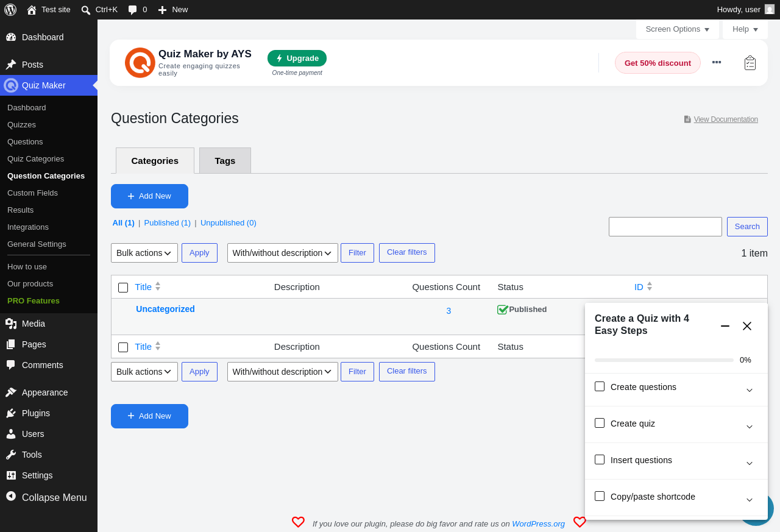Click the Comments icon in sidebar

click(x=11, y=365)
